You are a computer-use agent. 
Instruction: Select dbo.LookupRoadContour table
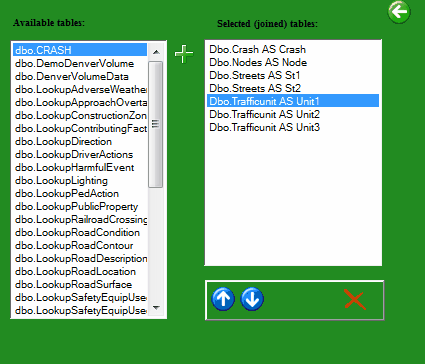(x=80, y=245)
